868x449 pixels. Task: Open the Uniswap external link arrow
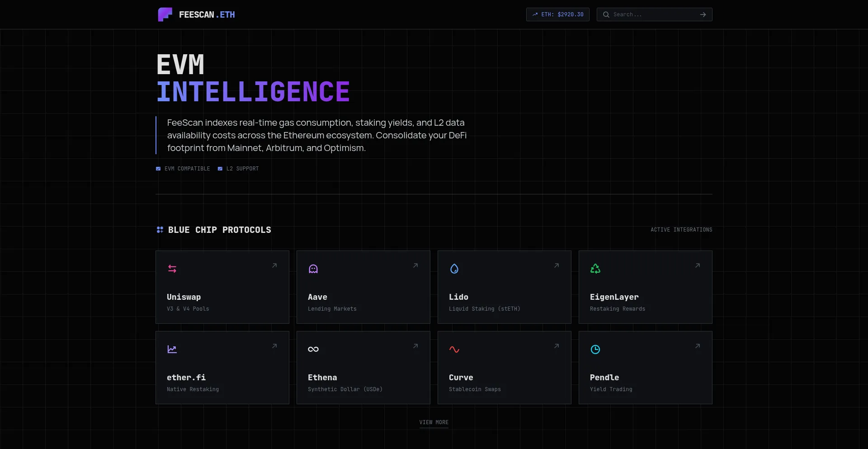pos(274,266)
